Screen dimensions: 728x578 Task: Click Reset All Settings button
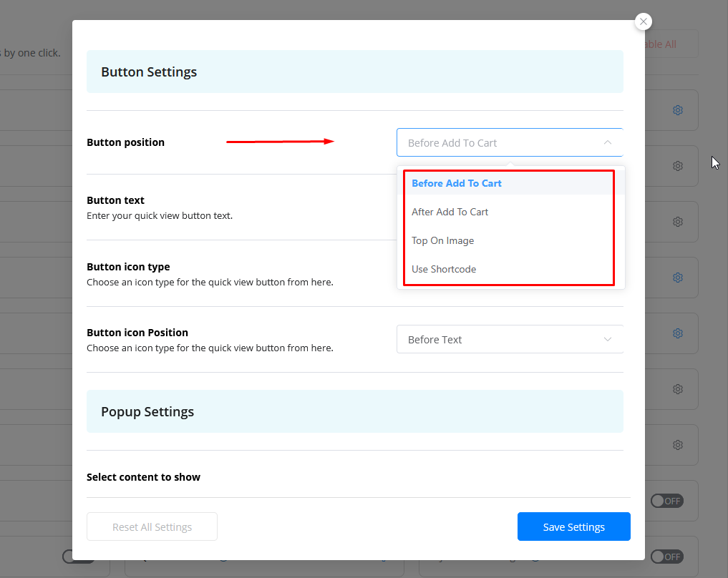click(x=152, y=526)
